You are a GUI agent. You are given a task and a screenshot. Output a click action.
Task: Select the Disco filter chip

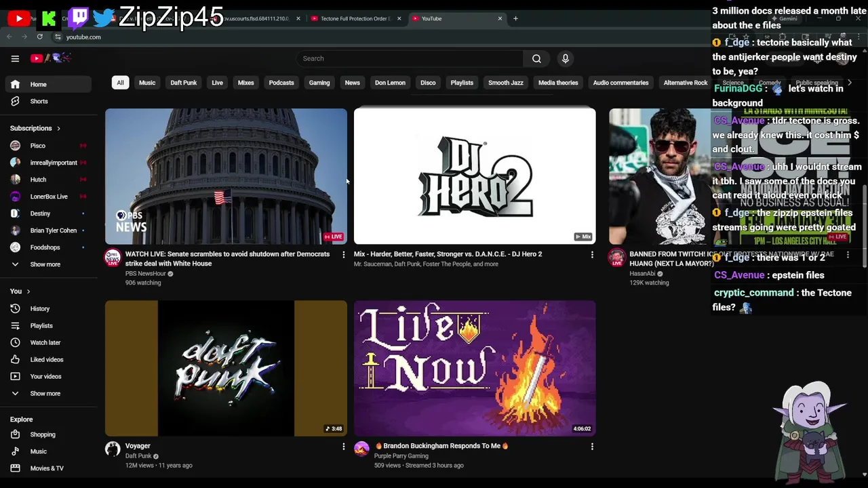[x=428, y=83]
